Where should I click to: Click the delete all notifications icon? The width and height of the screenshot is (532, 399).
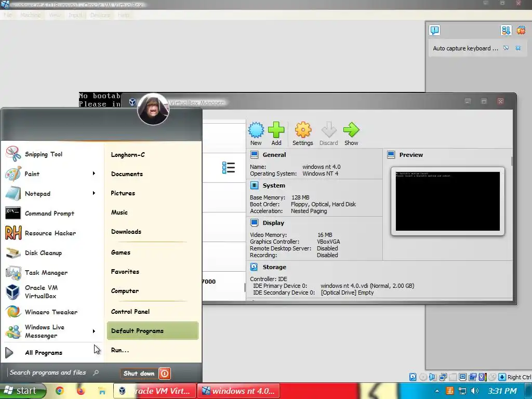coord(521,30)
